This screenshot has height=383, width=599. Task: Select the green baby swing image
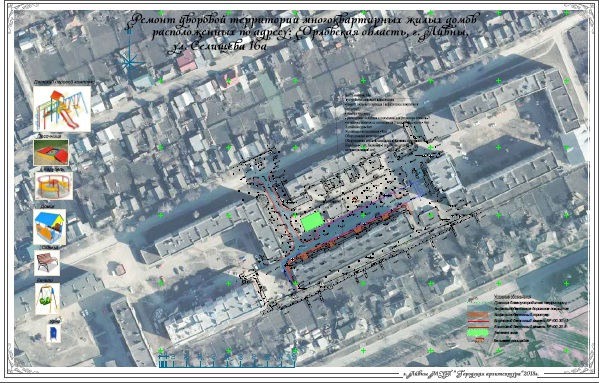click(48, 299)
